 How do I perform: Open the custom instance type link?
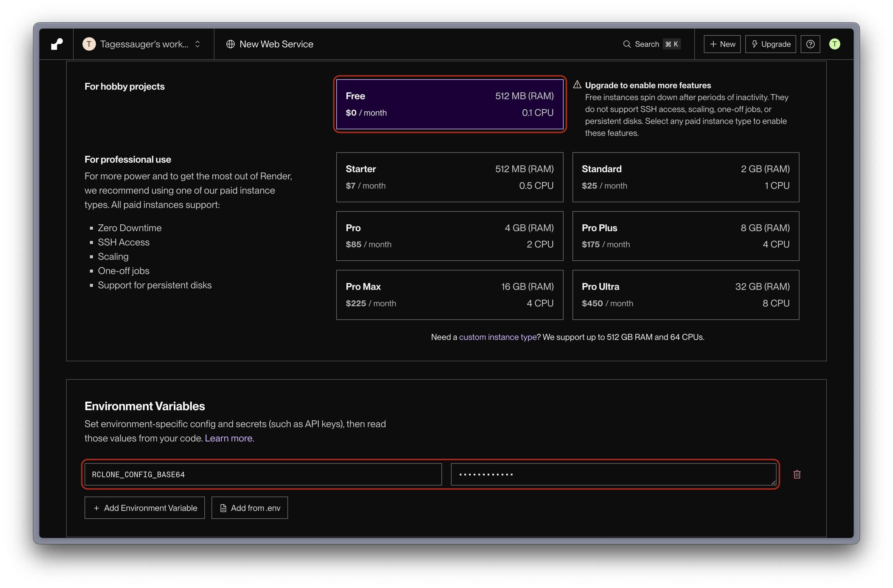[x=497, y=337]
